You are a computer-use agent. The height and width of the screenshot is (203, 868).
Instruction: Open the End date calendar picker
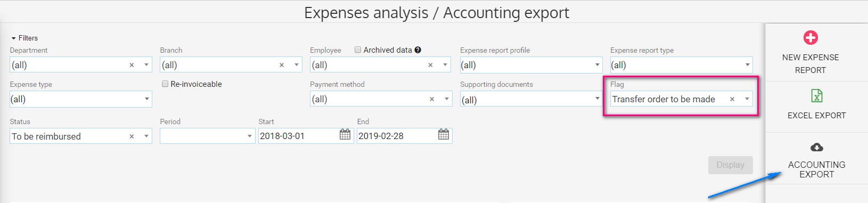click(x=444, y=135)
